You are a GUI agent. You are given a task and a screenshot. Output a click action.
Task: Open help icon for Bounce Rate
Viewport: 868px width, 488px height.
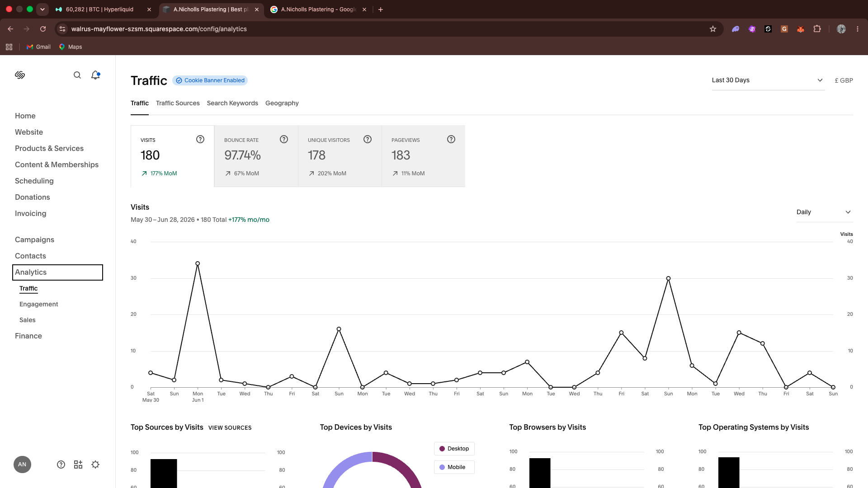(x=284, y=139)
